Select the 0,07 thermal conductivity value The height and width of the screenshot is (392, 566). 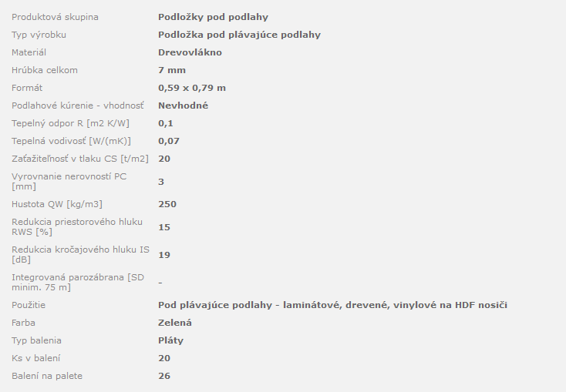(x=169, y=141)
